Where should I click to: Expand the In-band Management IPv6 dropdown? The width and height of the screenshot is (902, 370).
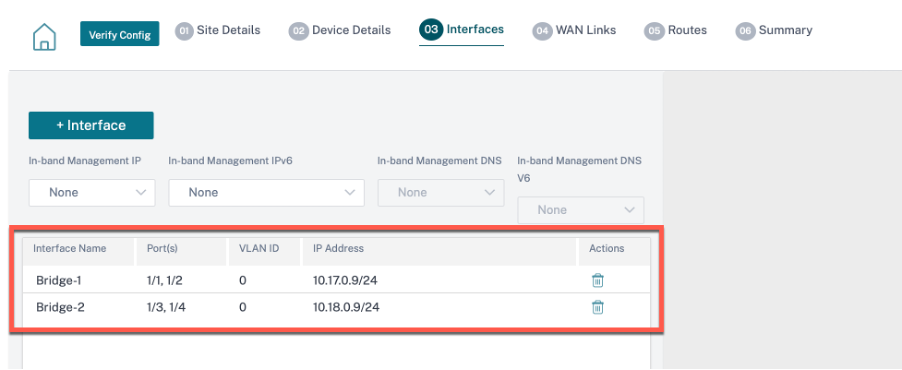[x=266, y=193]
